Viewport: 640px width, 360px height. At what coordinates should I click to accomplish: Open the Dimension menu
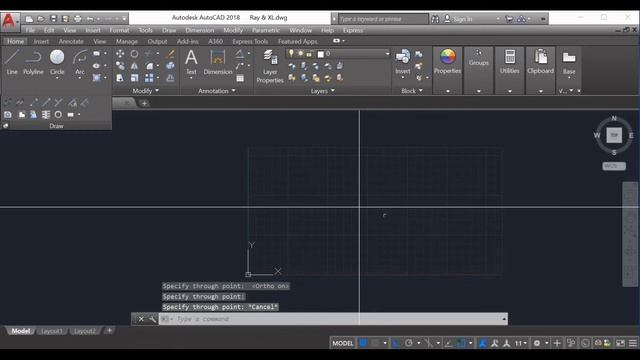pos(200,30)
